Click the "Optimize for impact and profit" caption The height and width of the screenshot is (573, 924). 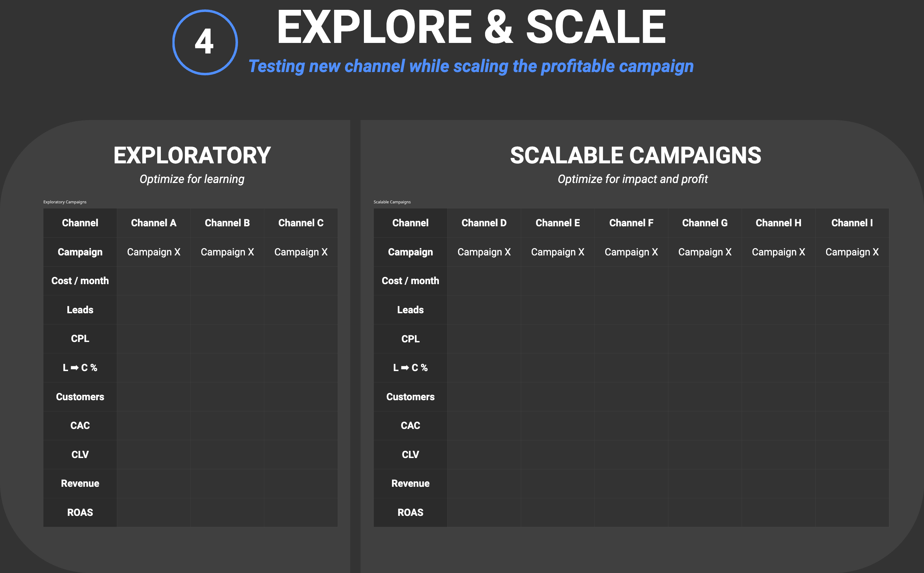[x=632, y=179]
